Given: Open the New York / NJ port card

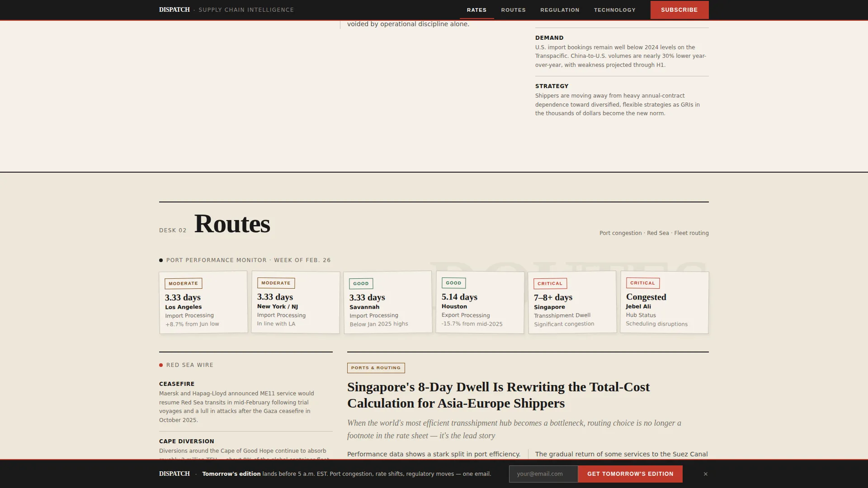Looking at the screenshot, I should point(296,302).
